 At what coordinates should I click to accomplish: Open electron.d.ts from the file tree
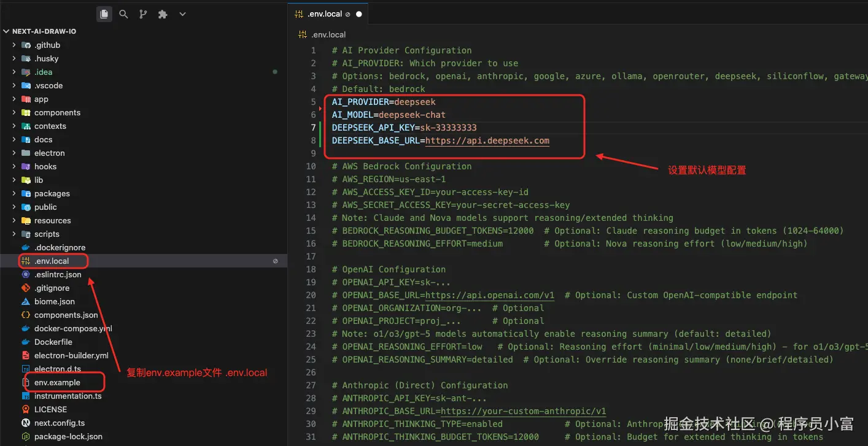coord(144,369)
